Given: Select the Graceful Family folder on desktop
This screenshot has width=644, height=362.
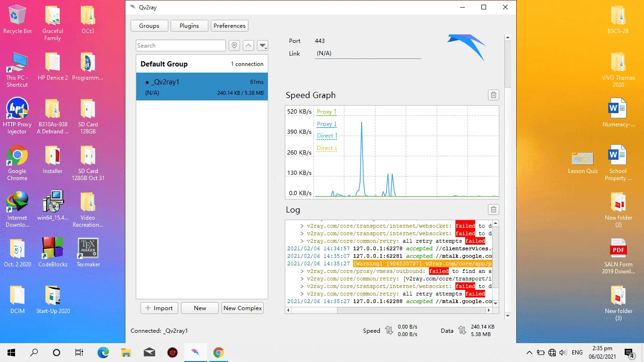Looking at the screenshot, I should [x=53, y=23].
